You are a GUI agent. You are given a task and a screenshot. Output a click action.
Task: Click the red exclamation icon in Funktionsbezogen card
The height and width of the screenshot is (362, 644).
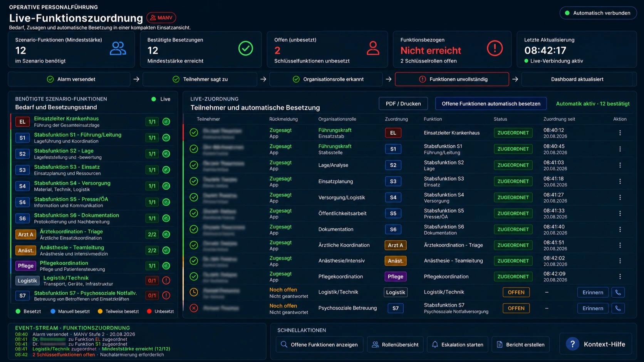pos(495,49)
